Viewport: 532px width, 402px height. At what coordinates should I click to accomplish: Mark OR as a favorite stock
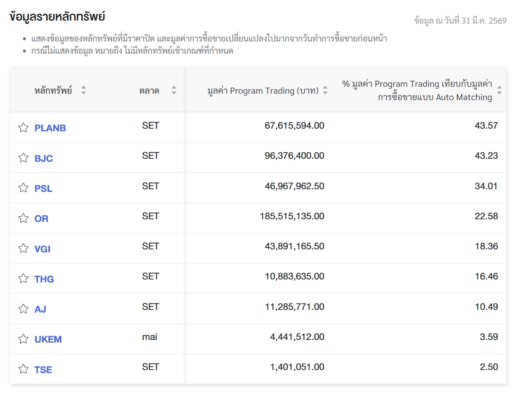23,218
